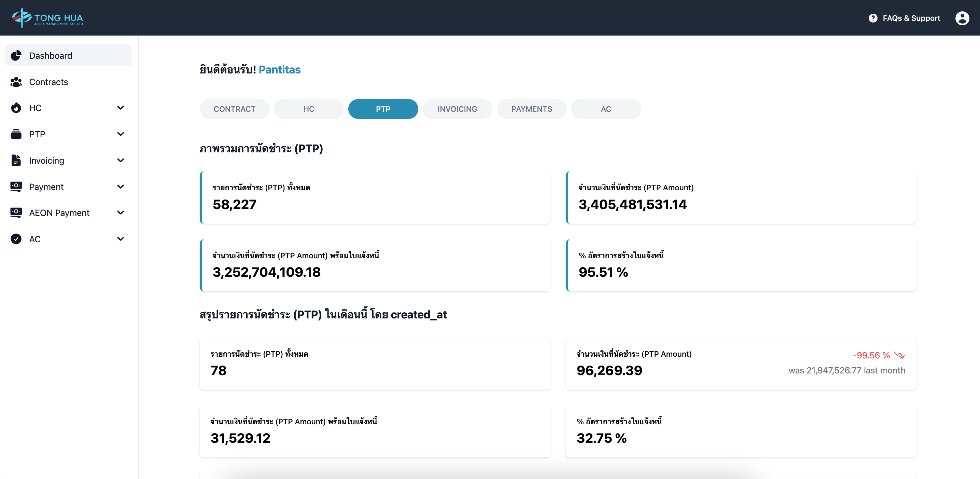Click the Tong Hua logo
This screenshot has height=479, width=980.
(47, 18)
